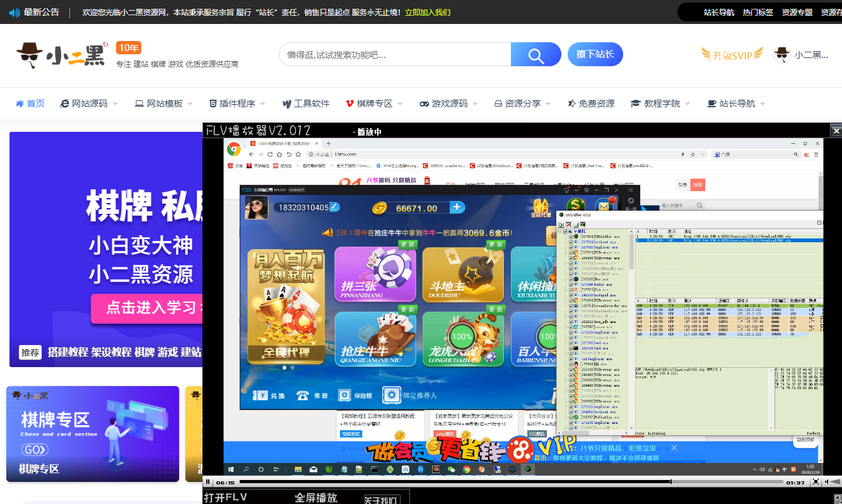Close the FLV播放器 overlay window
Viewport: 842px width, 504px height.
pos(836,131)
